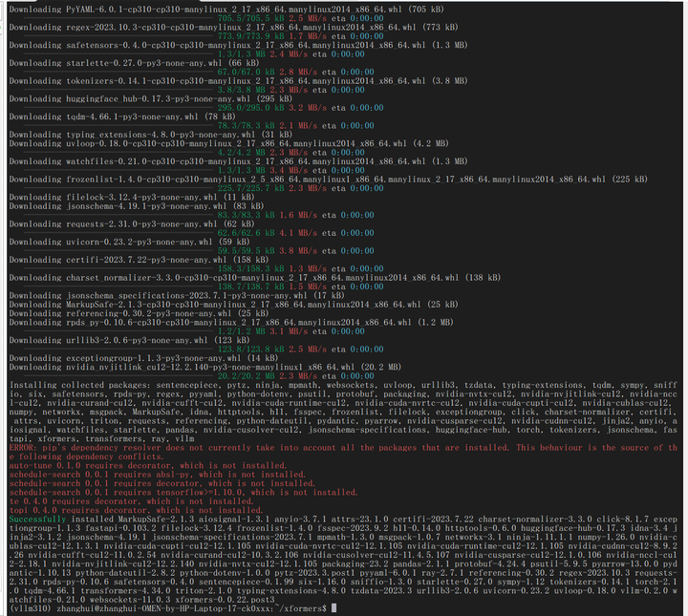Image resolution: width=688 pixels, height=616 pixels.
Task: Click the line 'Downloading starlette-0.27.0'
Action: pos(135,63)
